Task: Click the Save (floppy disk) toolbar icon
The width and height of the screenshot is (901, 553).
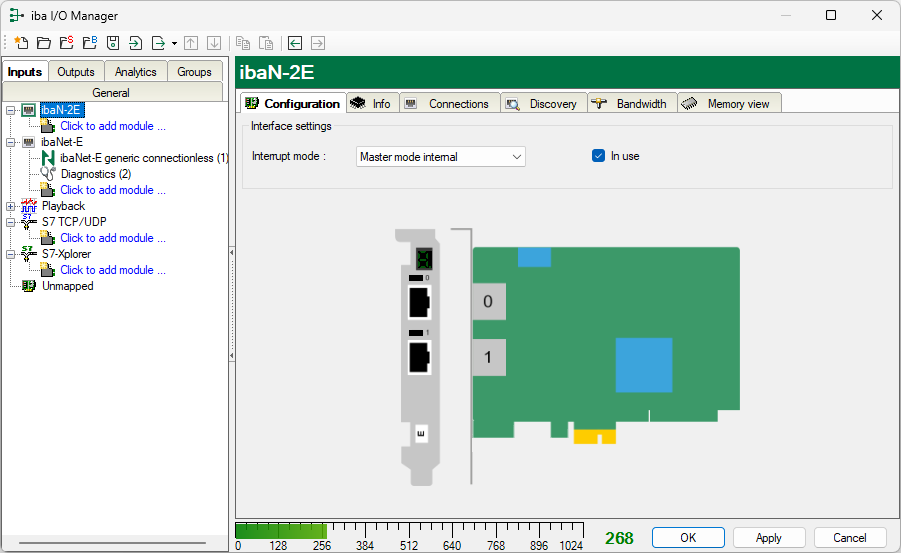Action: point(112,43)
